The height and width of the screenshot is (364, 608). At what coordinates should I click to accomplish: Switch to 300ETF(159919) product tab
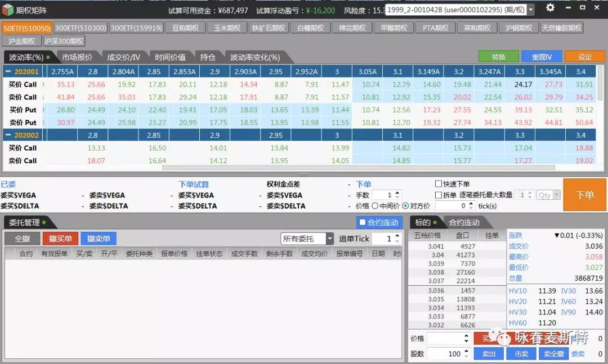click(x=136, y=28)
